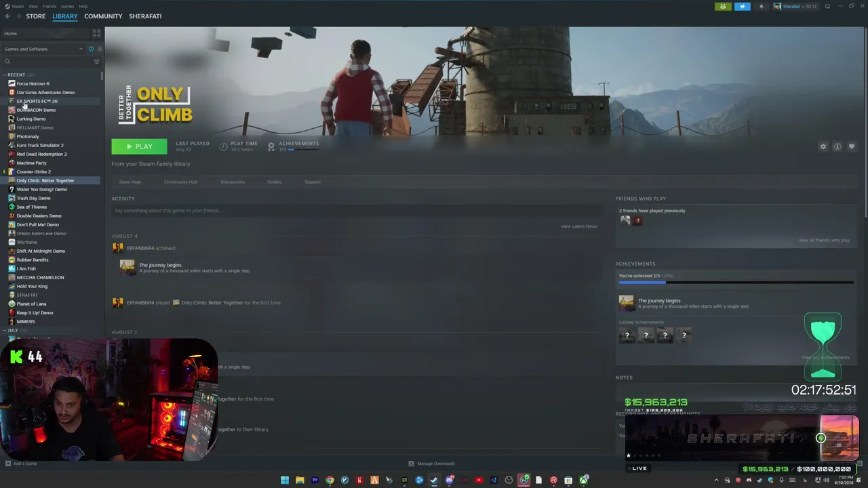This screenshot has height=488, width=868.
Task: Open the Guides link
Action: click(x=275, y=182)
